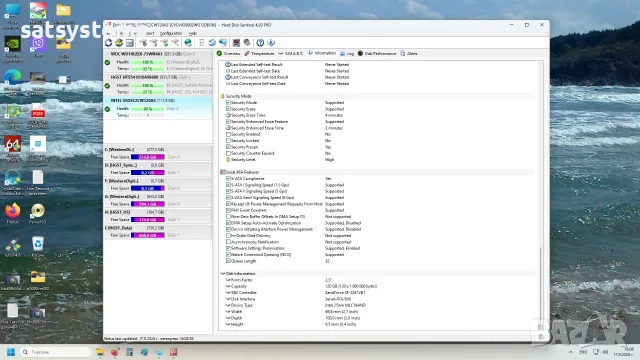640x360 pixels.
Task: Click the Security Locked checkbox
Action: point(228,140)
